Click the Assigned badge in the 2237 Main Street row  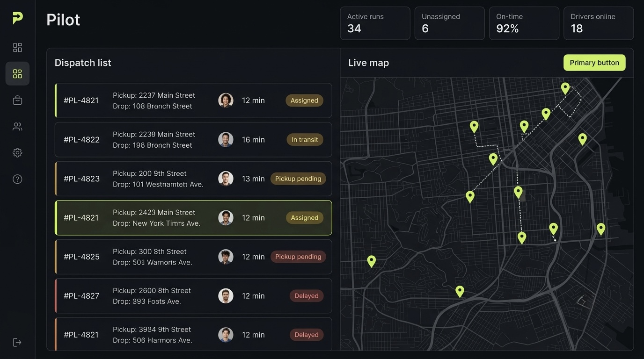304,101
